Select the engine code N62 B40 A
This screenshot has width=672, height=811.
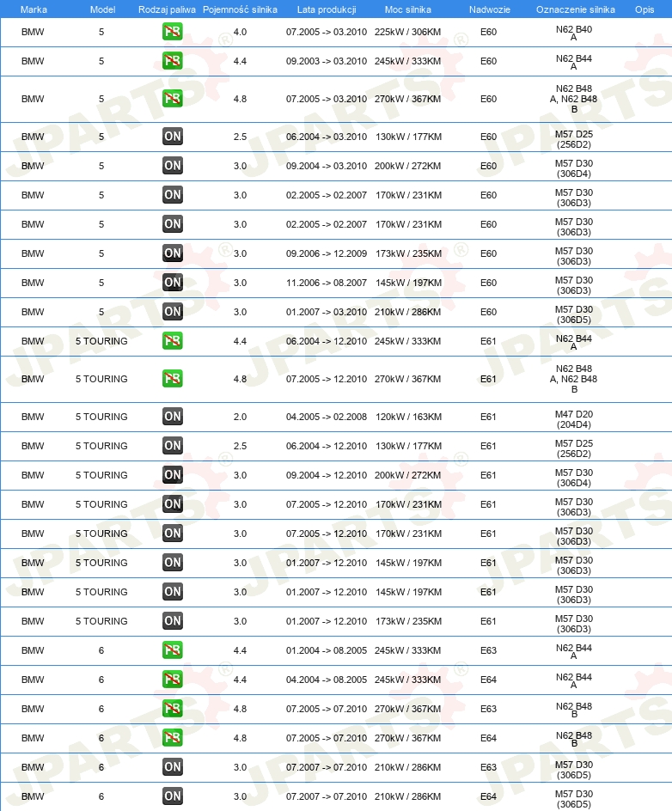(x=574, y=33)
